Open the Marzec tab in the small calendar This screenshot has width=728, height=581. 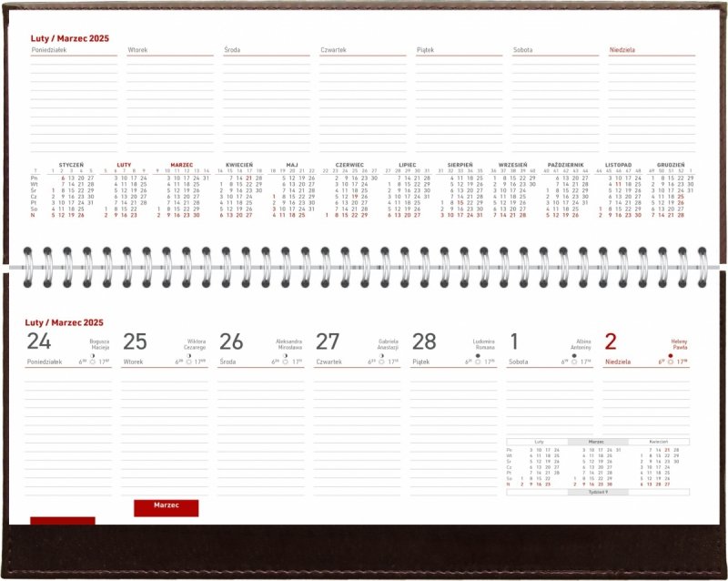point(596,441)
